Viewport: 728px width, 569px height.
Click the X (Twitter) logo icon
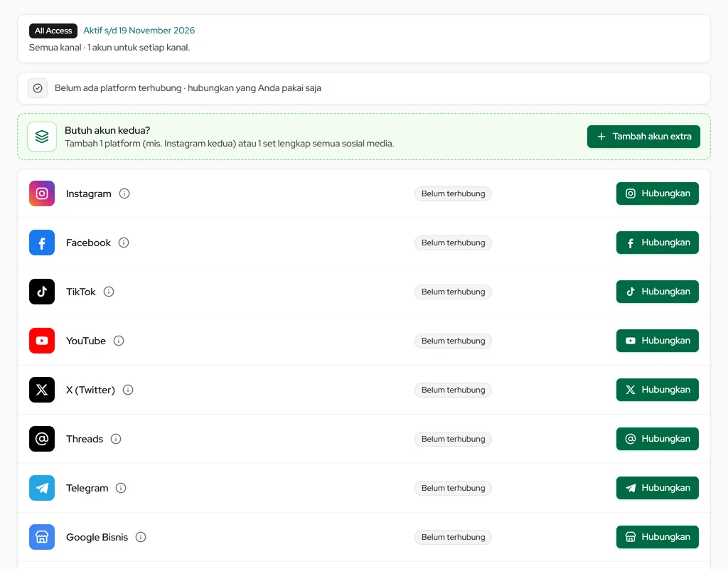point(42,390)
